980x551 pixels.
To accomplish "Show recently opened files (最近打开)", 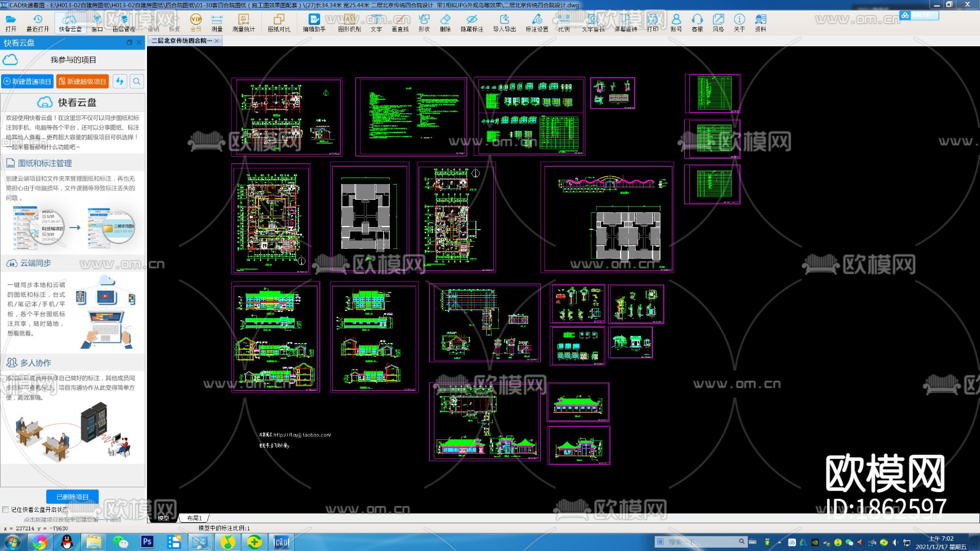I will (x=38, y=23).
